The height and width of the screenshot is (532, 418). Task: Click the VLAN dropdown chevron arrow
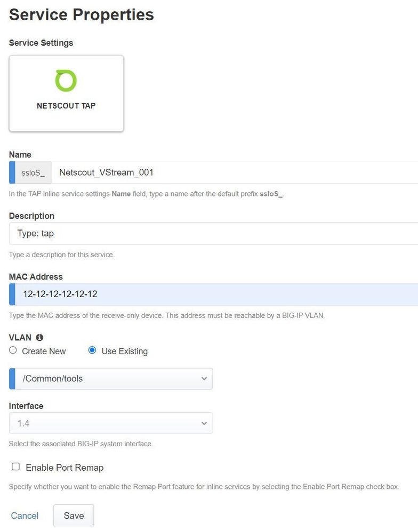pyautogui.click(x=204, y=379)
